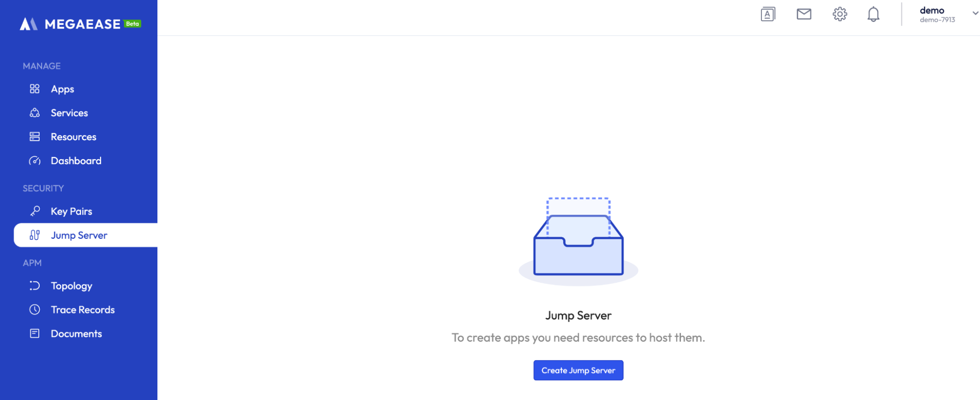Open Documents from the APM section
Image resolution: width=980 pixels, height=400 pixels.
tap(76, 334)
